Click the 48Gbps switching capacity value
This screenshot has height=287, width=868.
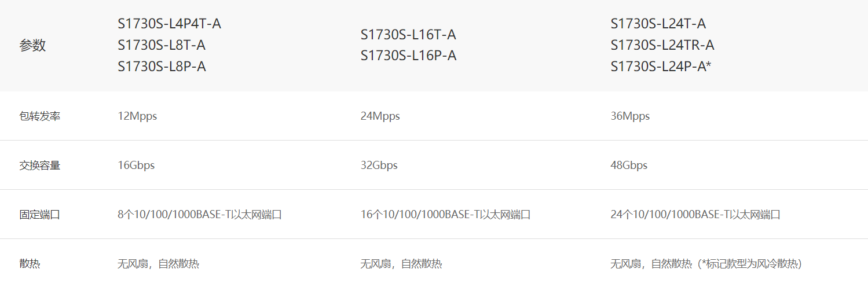coord(629,165)
